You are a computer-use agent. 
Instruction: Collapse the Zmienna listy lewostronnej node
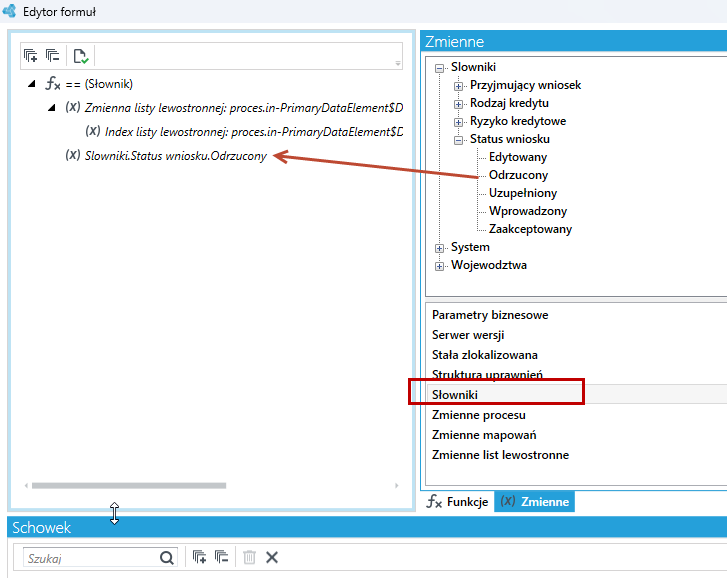52,108
